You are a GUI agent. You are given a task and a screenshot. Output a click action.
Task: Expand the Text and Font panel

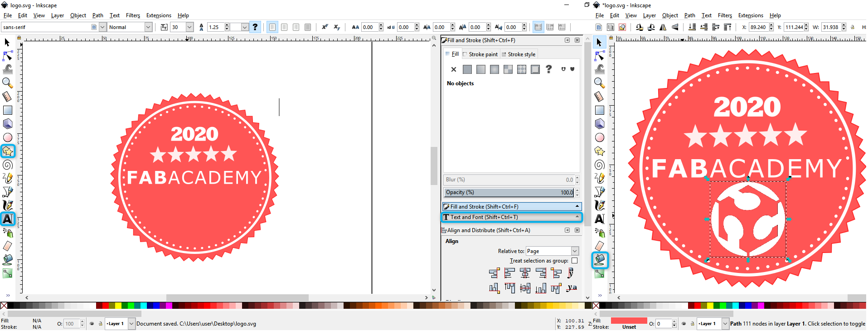[x=512, y=217]
